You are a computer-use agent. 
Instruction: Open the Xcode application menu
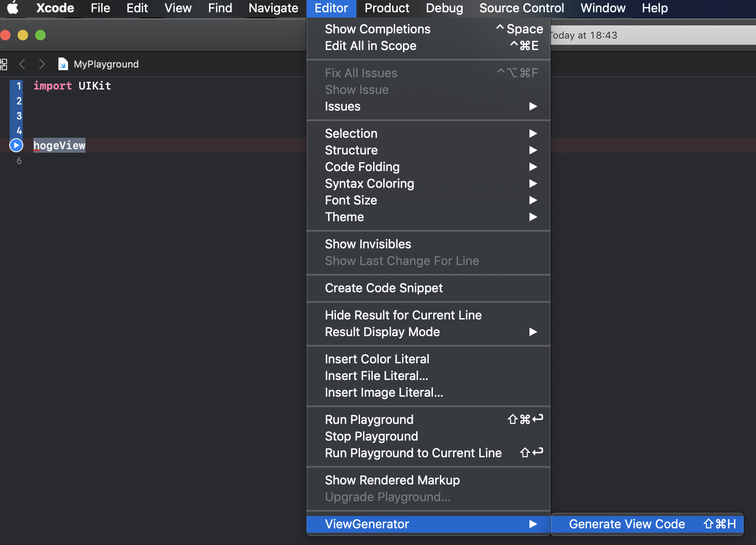[x=55, y=8]
